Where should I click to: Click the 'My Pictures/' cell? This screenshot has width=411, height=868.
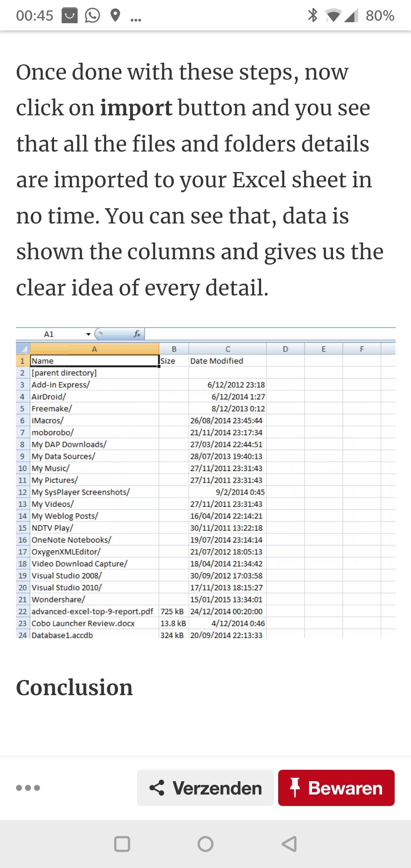(94, 480)
